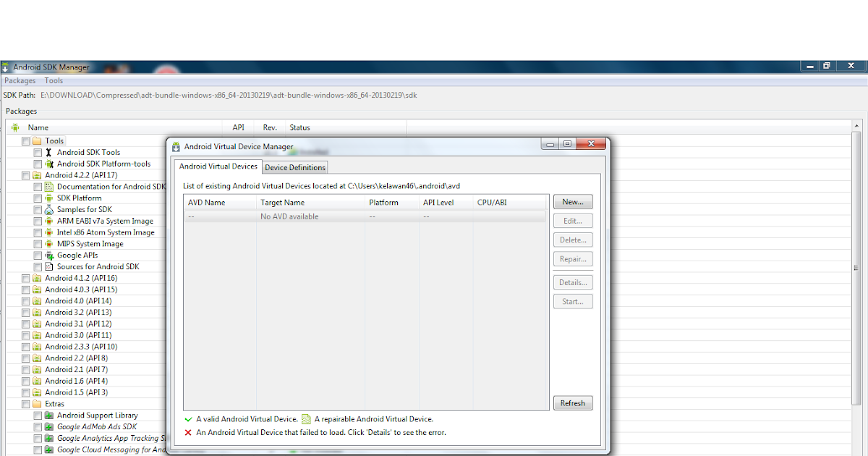Image resolution: width=868 pixels, height=456 pixels.
Task: Click the New... button
Action: pyautogui.click(x=573, y=202)
